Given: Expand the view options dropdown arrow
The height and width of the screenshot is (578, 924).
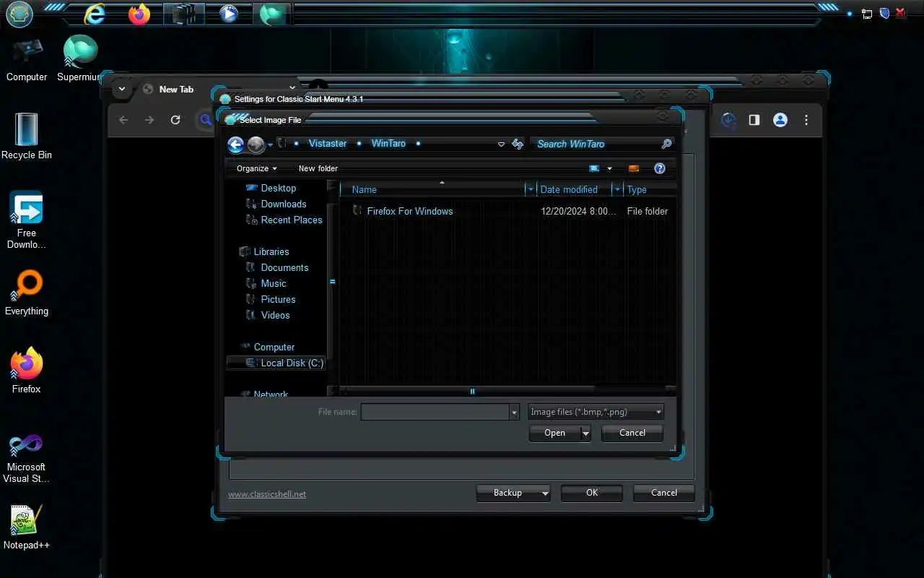Looking at the screenshot, I should (609, 168).
